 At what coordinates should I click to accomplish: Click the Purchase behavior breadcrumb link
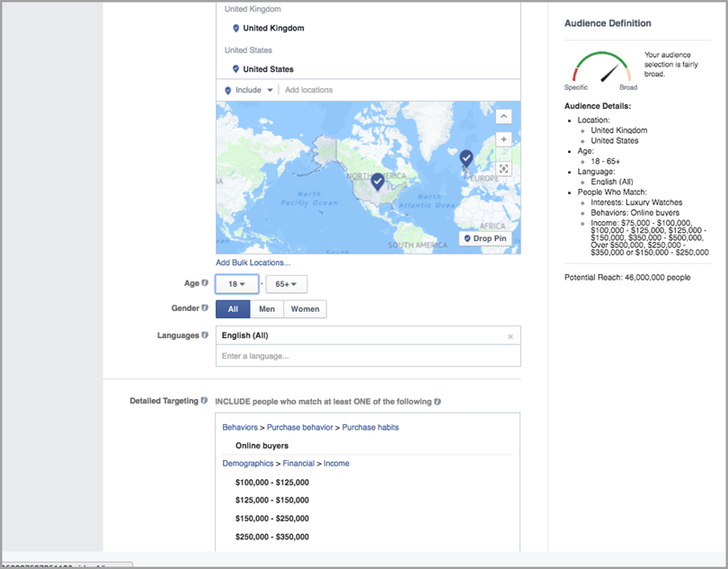[301, 427]
